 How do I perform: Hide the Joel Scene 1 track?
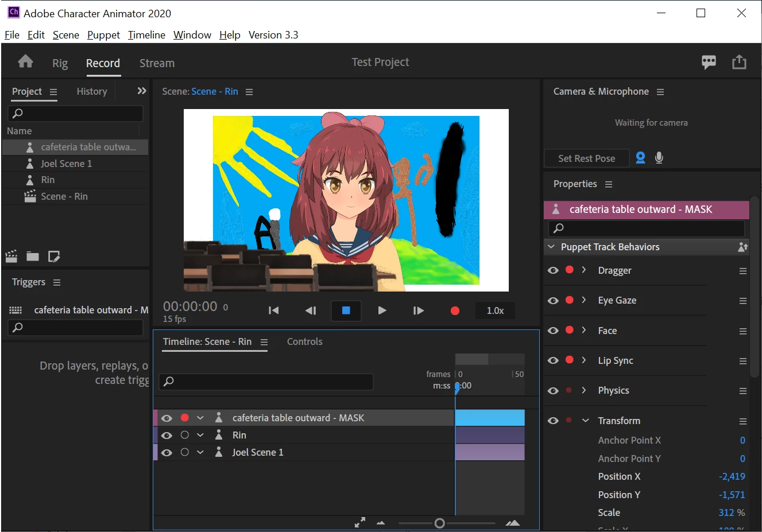pyautogui.click(x=167, y=453)
